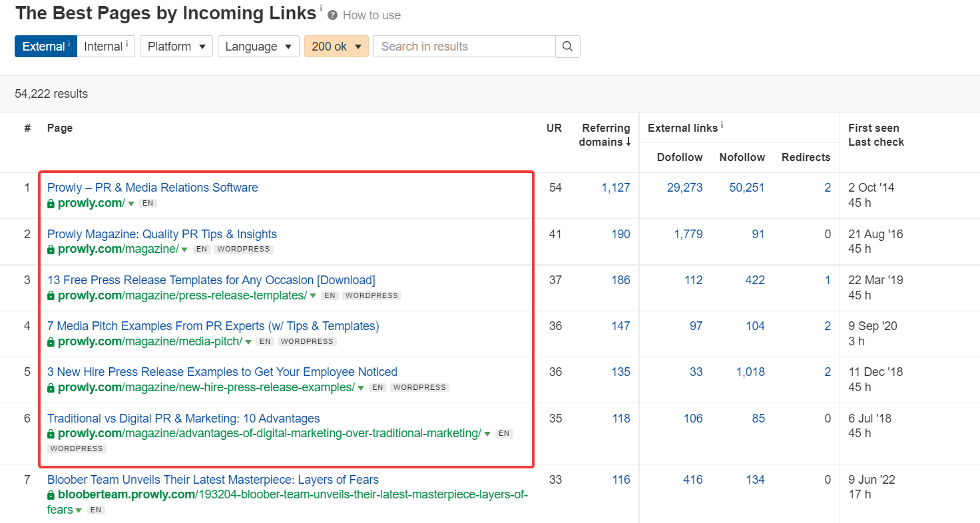Open the How to use link
This screenshot has width=980, height=523.
371,15
